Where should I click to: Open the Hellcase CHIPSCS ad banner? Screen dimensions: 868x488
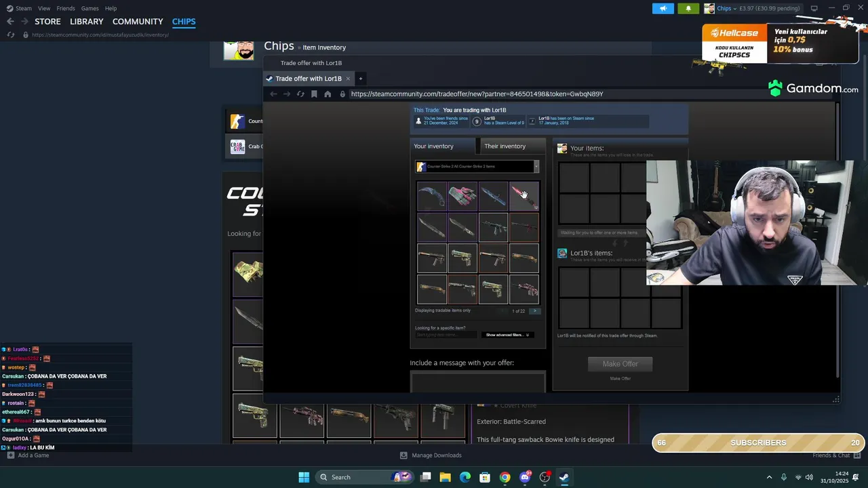780,43
